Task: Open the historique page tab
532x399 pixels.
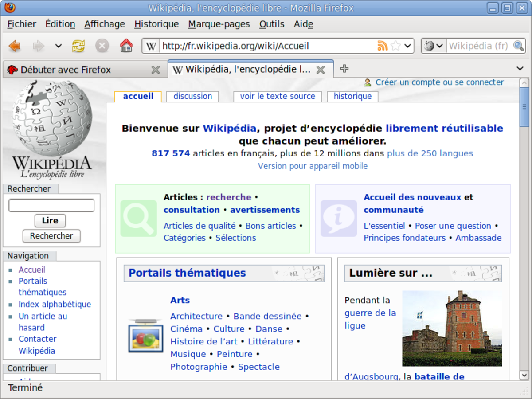Action: (353, 96)
